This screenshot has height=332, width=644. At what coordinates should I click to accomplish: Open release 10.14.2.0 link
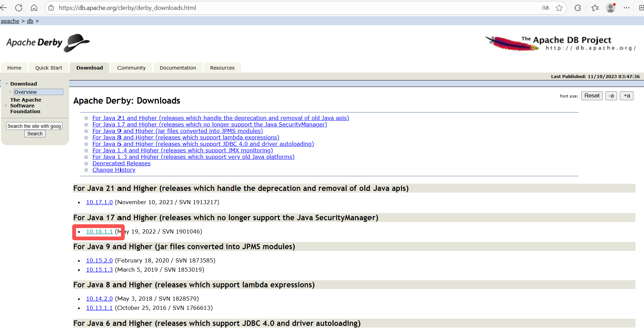pyautogui.click(x=99, y=299)
